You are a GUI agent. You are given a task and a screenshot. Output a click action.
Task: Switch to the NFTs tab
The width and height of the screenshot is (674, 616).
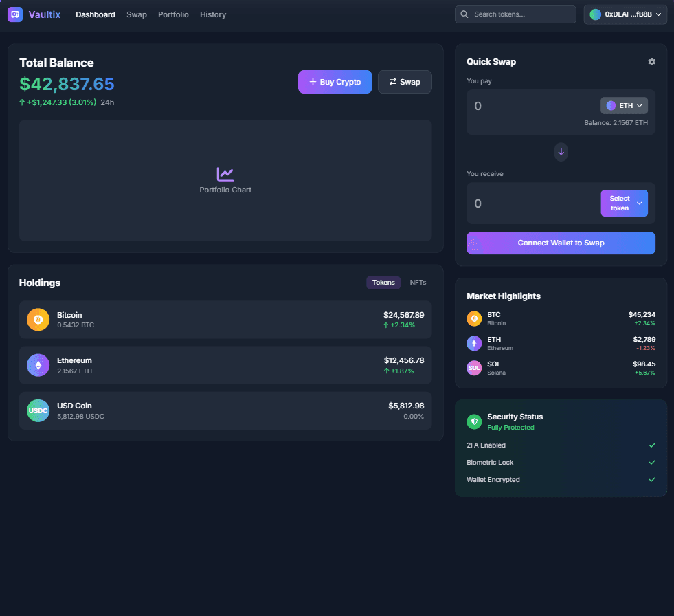pyautogui.click(x=418, y=282)
